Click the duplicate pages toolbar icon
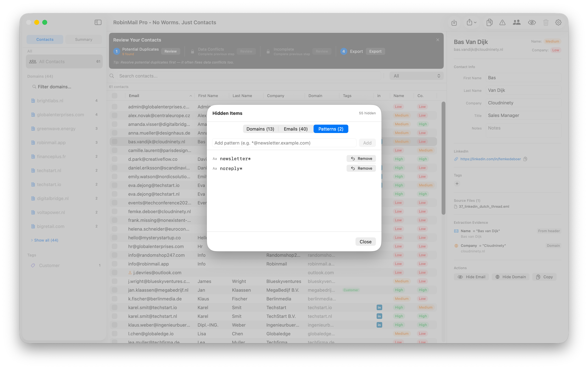 489,23
